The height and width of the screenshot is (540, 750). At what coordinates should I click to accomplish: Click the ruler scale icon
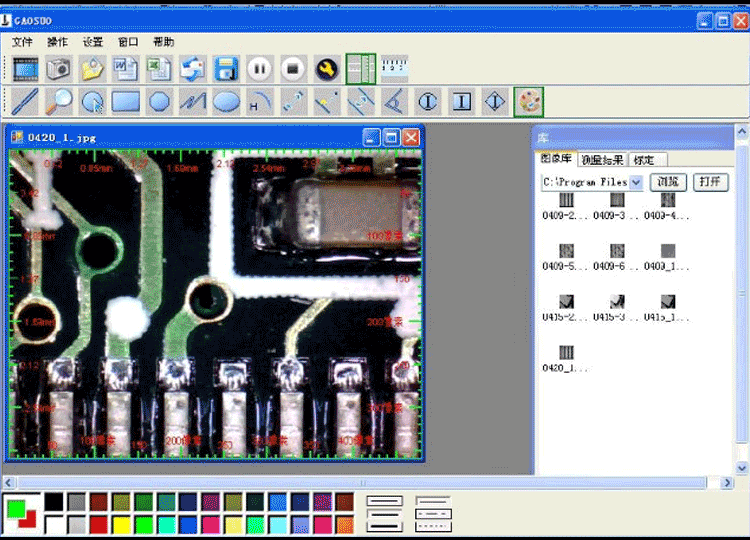click(x=395, y=69)
